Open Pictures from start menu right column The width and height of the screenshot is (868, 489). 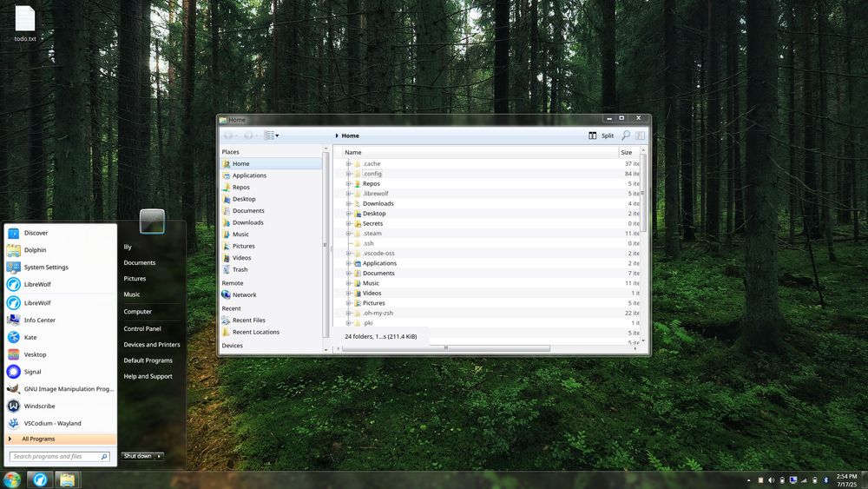coord(135,279)
